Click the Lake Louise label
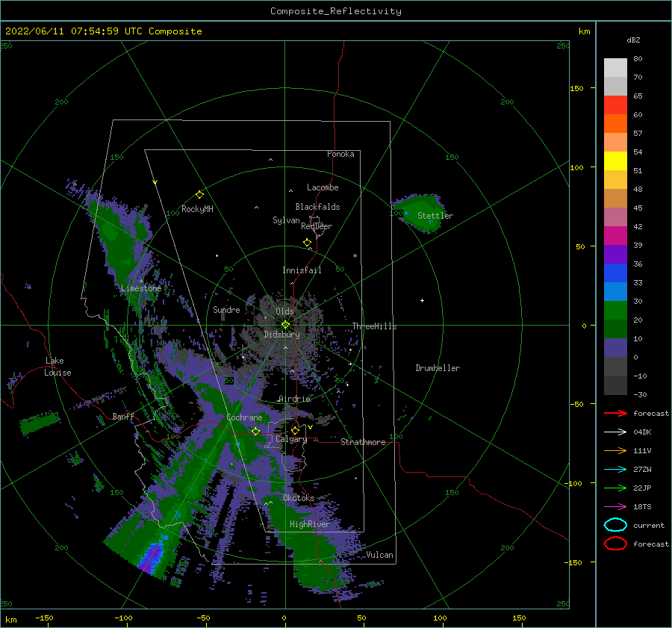 click(x=57, y=367)
